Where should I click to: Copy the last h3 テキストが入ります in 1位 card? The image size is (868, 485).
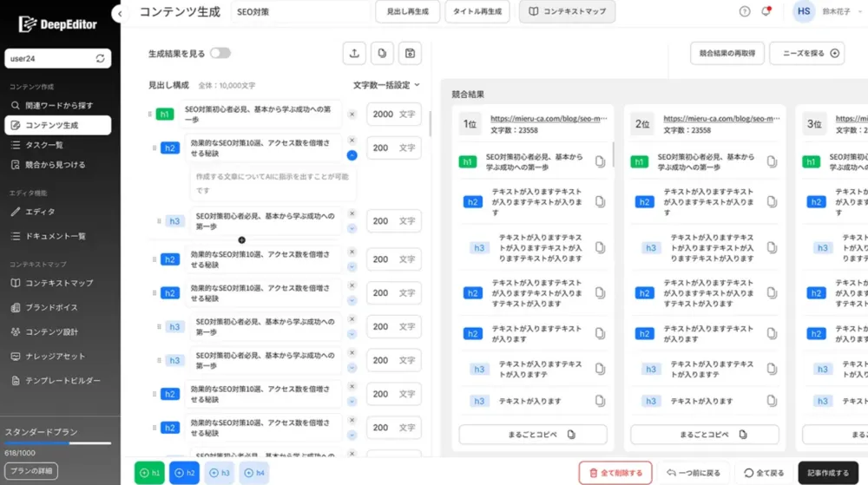(600, 401)
